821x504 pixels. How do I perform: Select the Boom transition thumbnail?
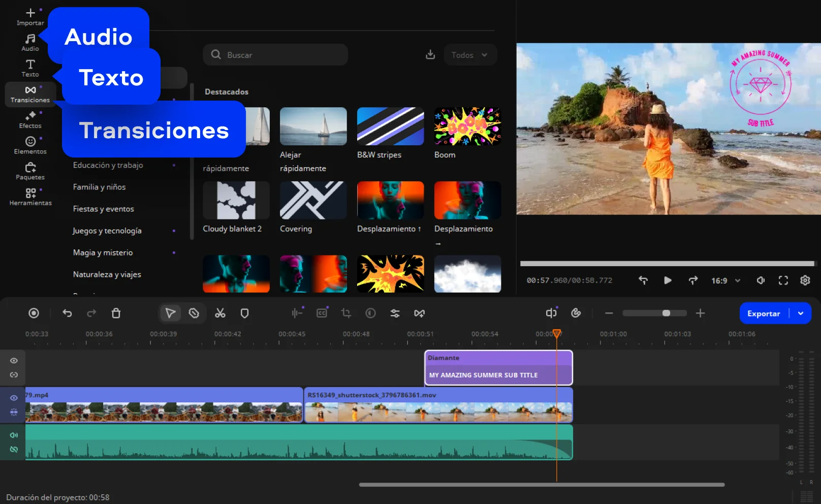pos(467,125)
